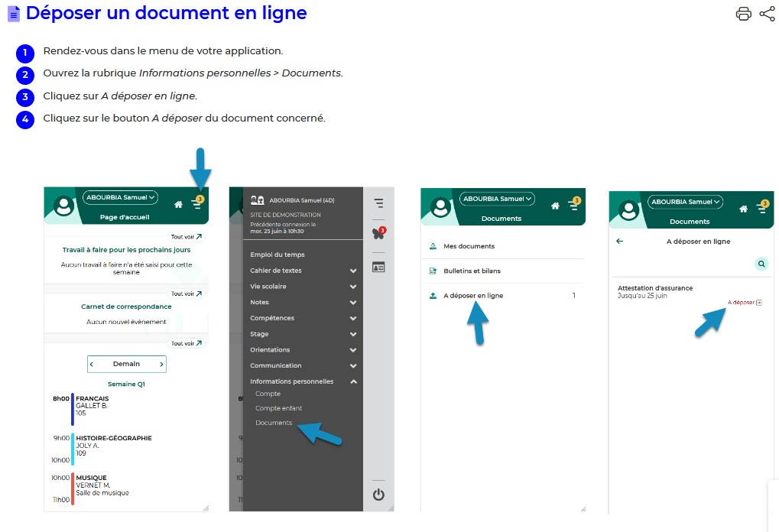Click the back arrow beside A déposer en ligne
The height and width of the screenshot is (532, 779).
[620, 242]
